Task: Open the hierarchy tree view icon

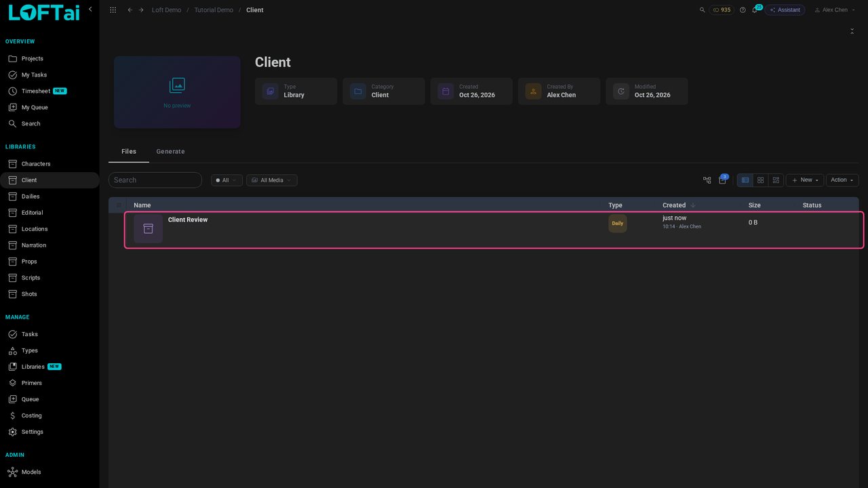Action: coord(707,180)
